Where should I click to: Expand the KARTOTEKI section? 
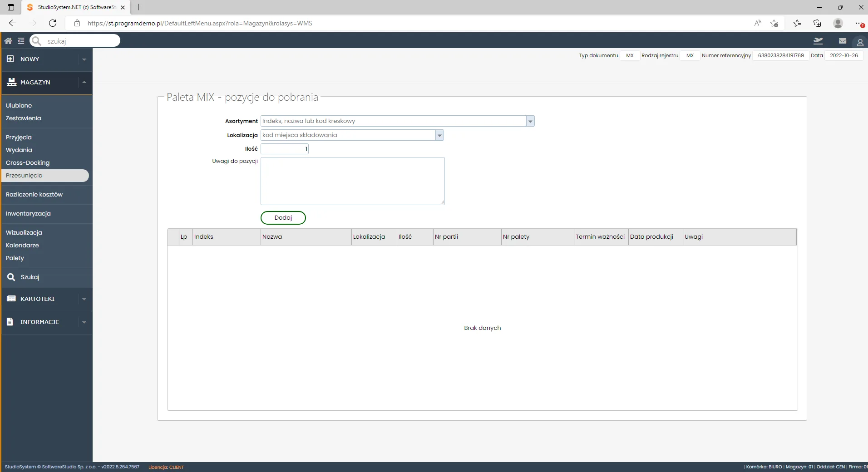[46, 299]
